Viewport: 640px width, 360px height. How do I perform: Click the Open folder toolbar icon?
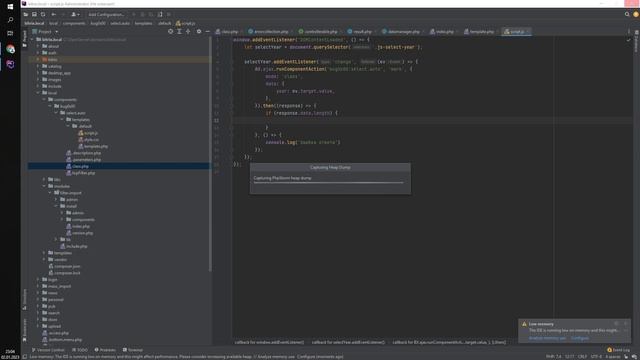[x=26, y=14]
